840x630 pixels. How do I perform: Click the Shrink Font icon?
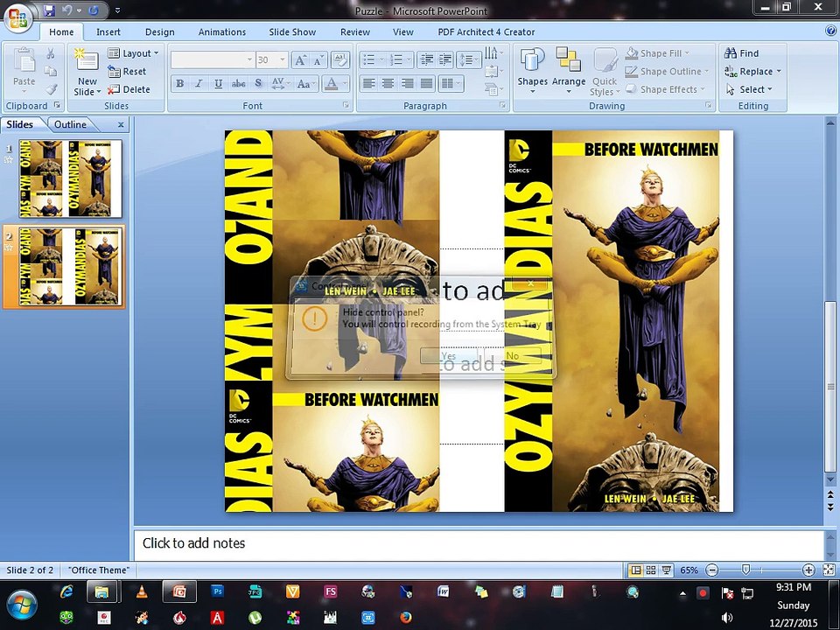point(318,60)
